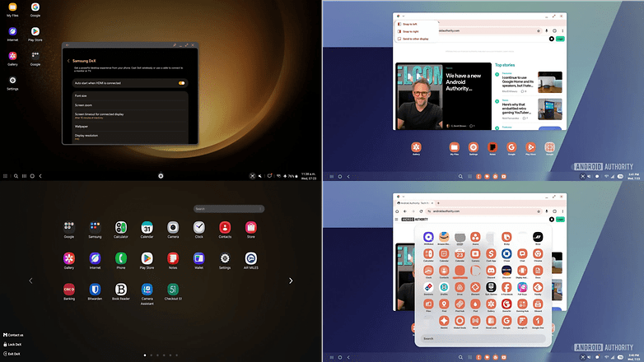Open Book Reader in the app drawer

[121, 291]
